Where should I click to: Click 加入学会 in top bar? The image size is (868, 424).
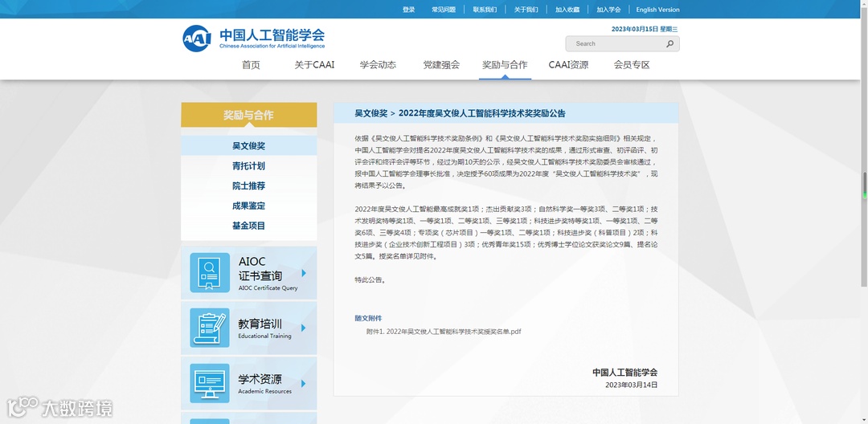[608, 10]
